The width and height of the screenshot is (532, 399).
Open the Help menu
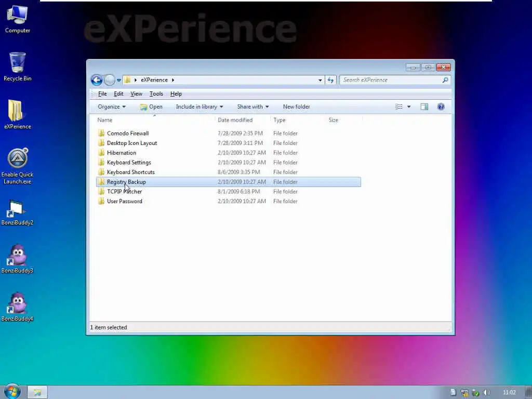coord(176,94)
